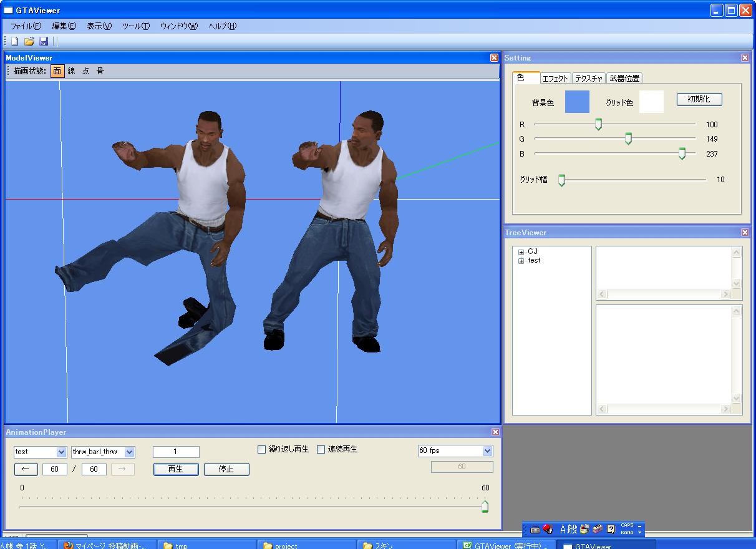Click the next frame → button
756x549 pixels.
(x=123, y=469)
